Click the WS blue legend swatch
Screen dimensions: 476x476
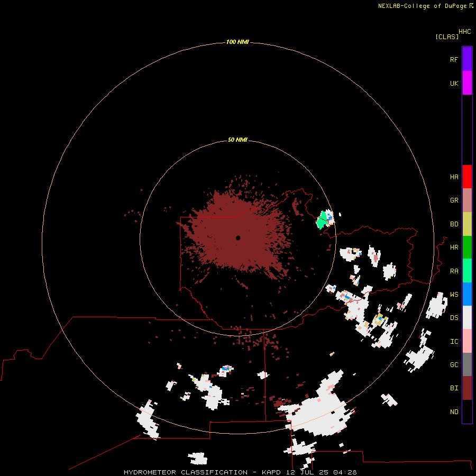pyautogui.click(x=467, y=294)
